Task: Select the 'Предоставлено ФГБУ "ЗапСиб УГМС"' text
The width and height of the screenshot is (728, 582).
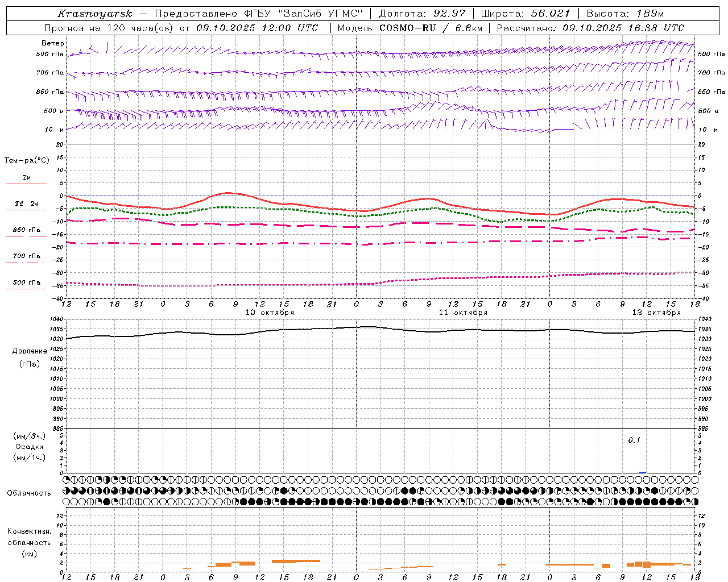Action: pyautogui.click(x=259, y=14)
